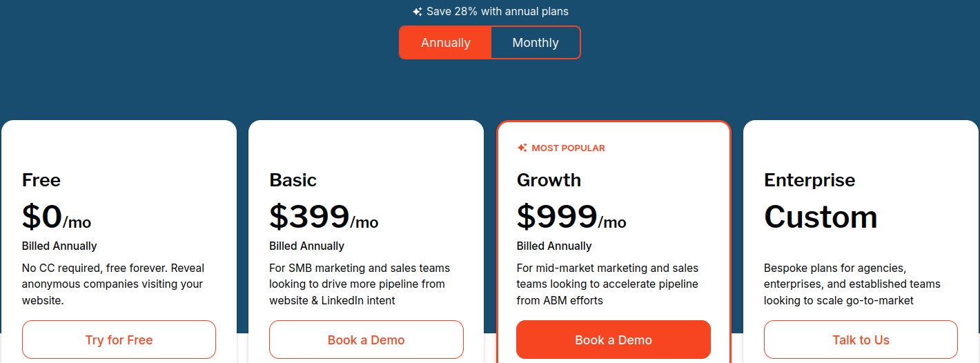Click the Enterprise bespoke plans description
Viewport: 980px width, 363px height.
tap(852, 284)
